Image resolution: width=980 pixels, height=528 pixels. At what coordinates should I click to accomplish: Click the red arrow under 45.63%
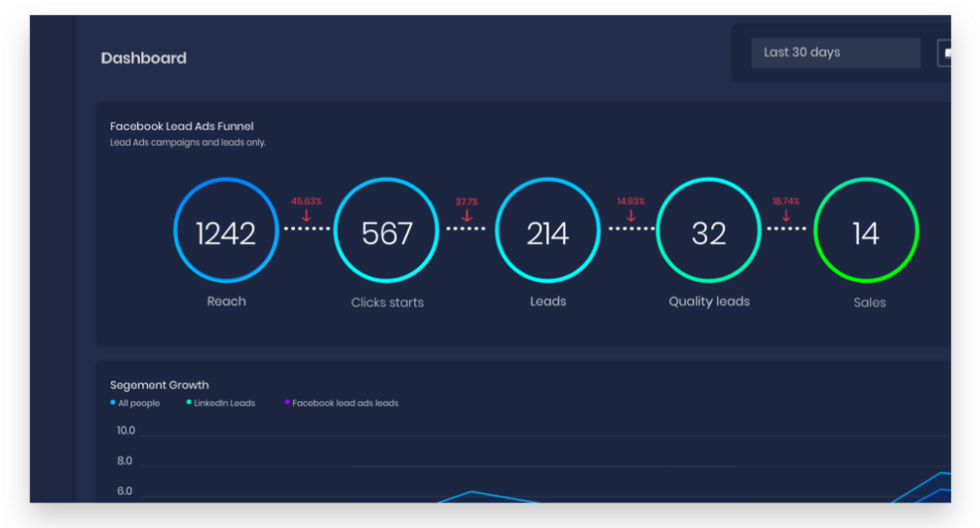[306, 215]
